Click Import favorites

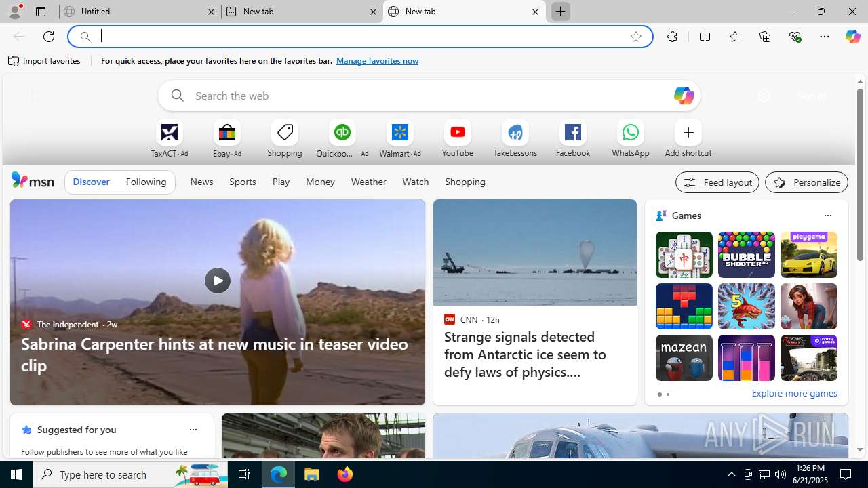(x=45, y=61)
